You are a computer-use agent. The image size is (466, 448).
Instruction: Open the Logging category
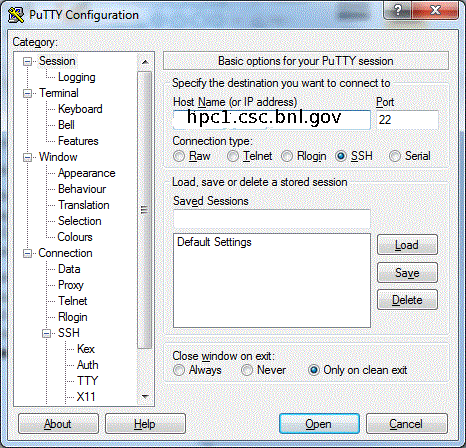tap(76, 77)
